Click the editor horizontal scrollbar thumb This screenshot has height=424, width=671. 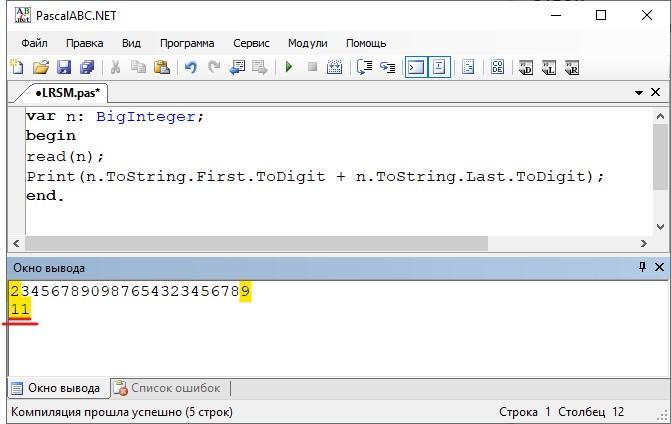pyautogui.click(x=256, y=243)
